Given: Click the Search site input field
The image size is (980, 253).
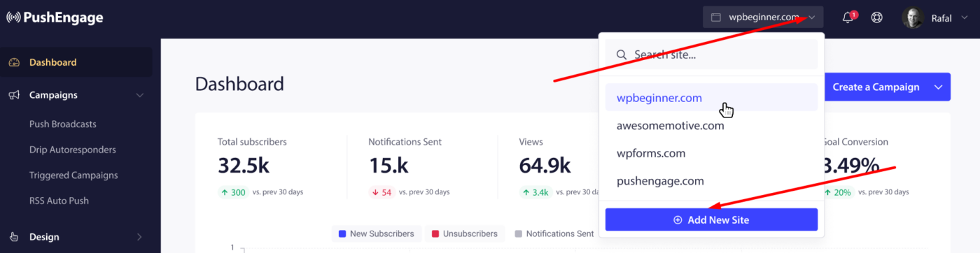Looking at the screenshot, I should (x=711, y=55).
